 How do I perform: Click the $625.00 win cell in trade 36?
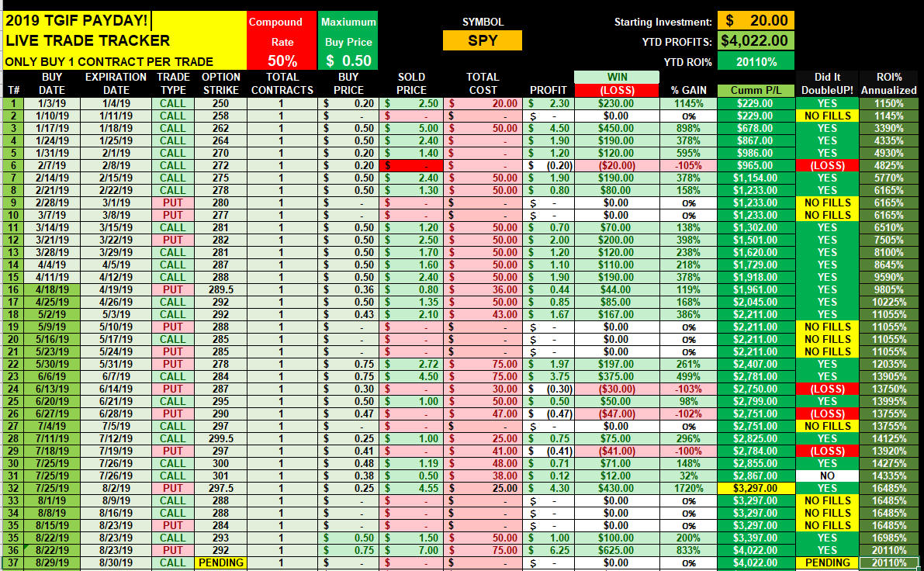[617, 550]
